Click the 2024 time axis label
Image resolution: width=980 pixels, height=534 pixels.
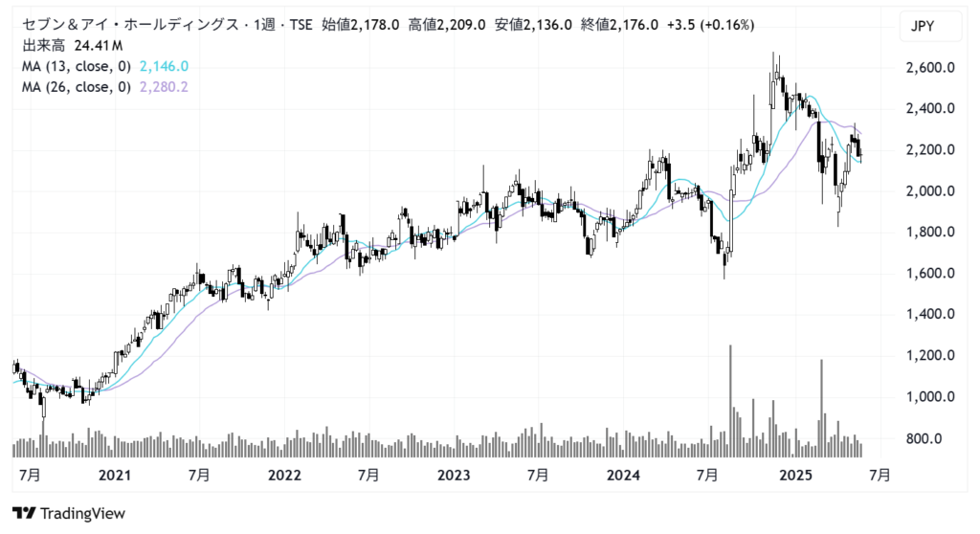pos(623,476)
